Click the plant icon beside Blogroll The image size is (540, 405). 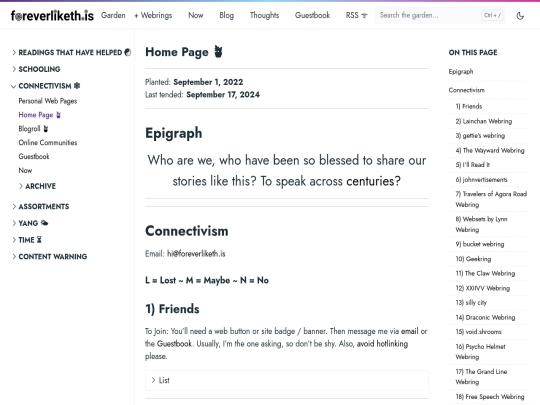[46, 129]
